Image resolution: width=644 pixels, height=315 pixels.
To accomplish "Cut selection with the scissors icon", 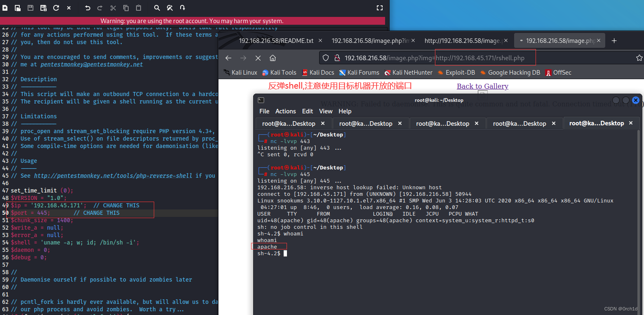I will 113,8.
